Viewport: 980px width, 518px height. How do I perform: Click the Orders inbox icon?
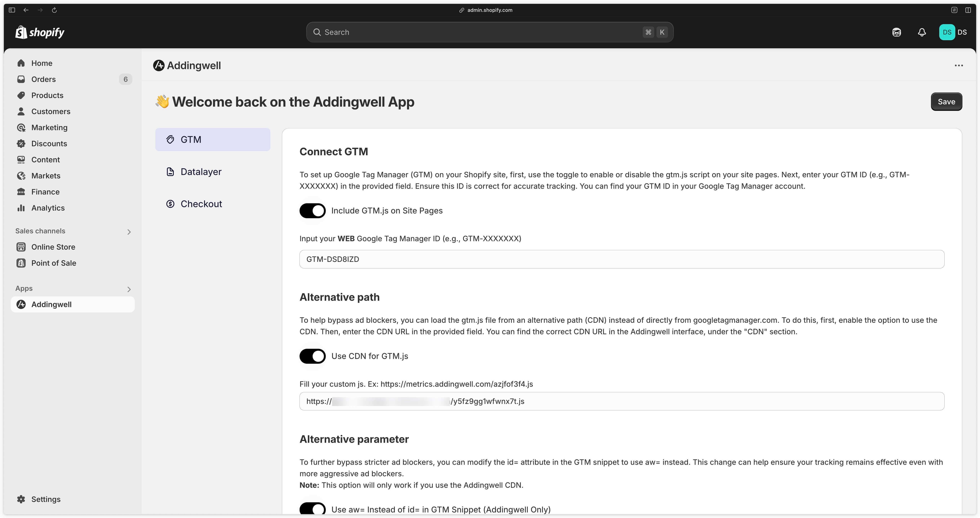pyautogui.click(x=21, y=79)
